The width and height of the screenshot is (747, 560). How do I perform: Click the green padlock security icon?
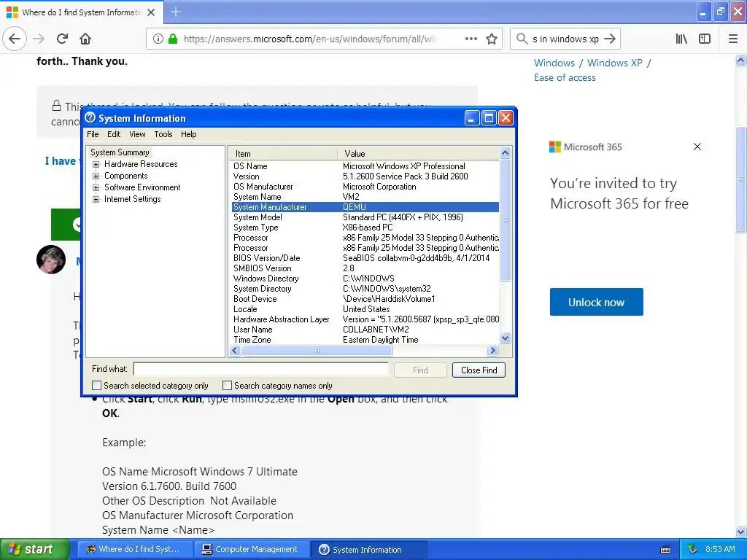(x=173, y=39)
